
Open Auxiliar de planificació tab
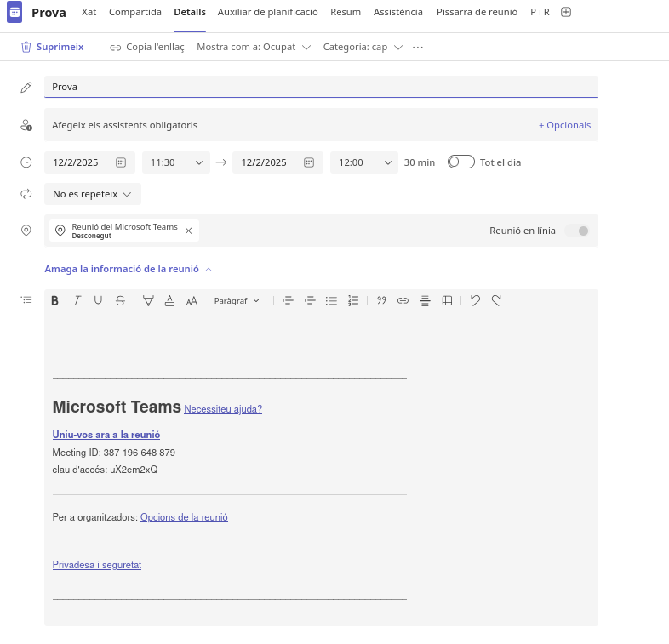267,12
